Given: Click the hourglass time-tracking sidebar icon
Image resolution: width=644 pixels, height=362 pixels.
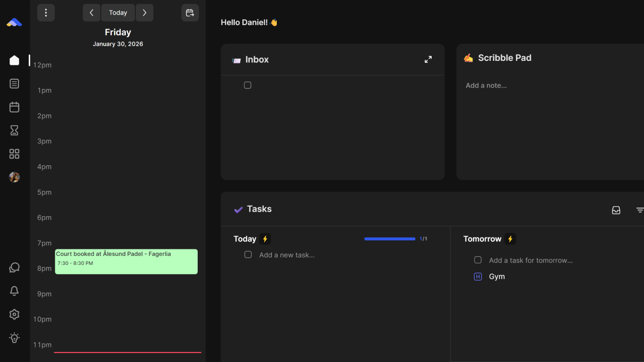Looking at the screenshot, I should (14, 130).
